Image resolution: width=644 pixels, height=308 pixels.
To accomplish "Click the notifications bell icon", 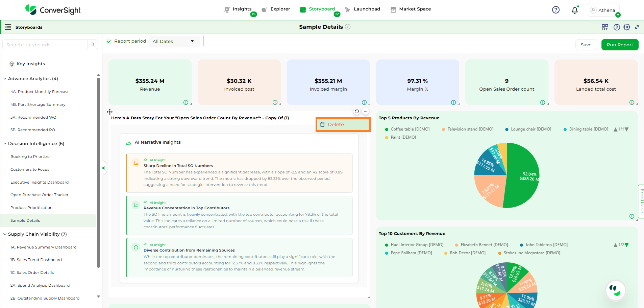I will [x=574, y=10].
